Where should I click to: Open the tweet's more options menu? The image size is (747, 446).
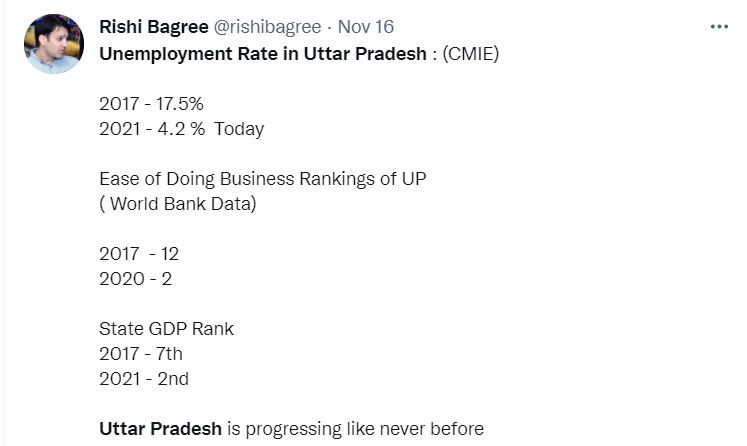(719, 27)
